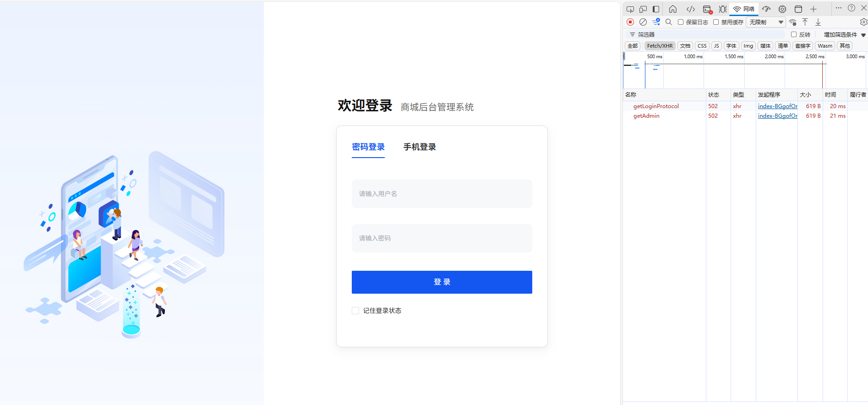Check the 记住登录状态 checkbox
The height and width of the screenshot is (405, 868).
355,311
